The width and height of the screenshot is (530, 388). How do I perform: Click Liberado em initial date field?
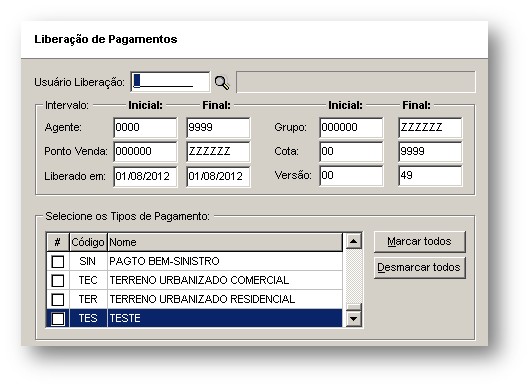[x=145, y=176]
